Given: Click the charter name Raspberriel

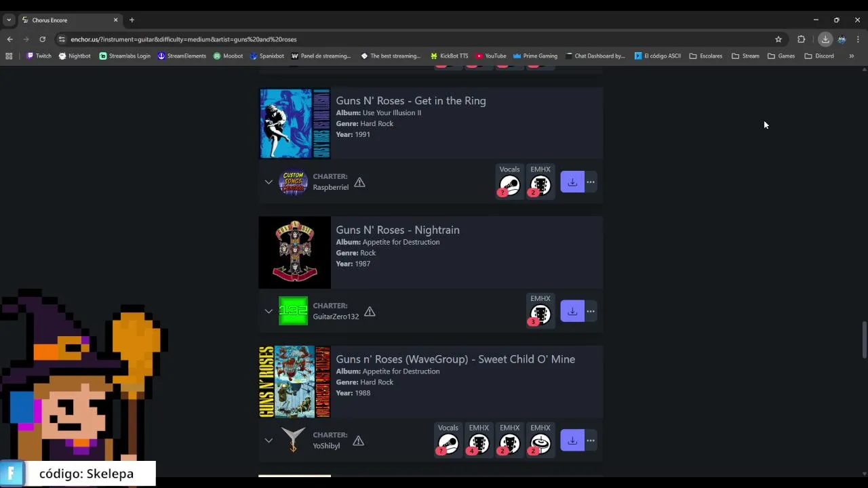Looking at the screenshot, I should (x=330, y=187).
